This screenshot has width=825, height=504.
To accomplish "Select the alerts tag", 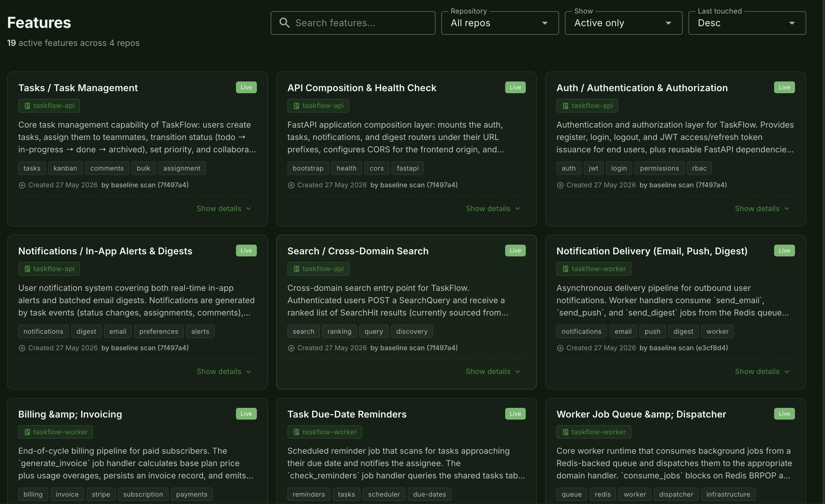I will (x=200, y=331).
